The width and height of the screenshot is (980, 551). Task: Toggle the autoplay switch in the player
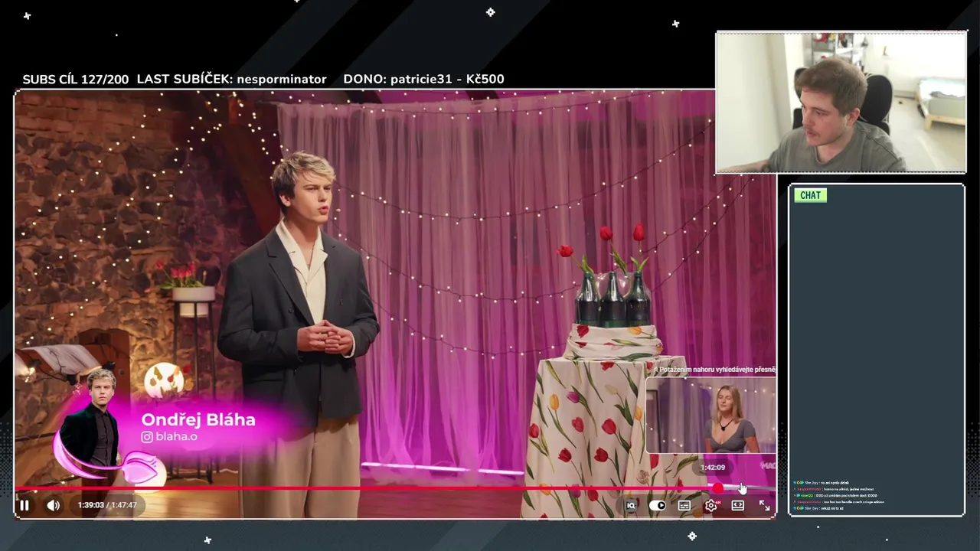[657, 505]
